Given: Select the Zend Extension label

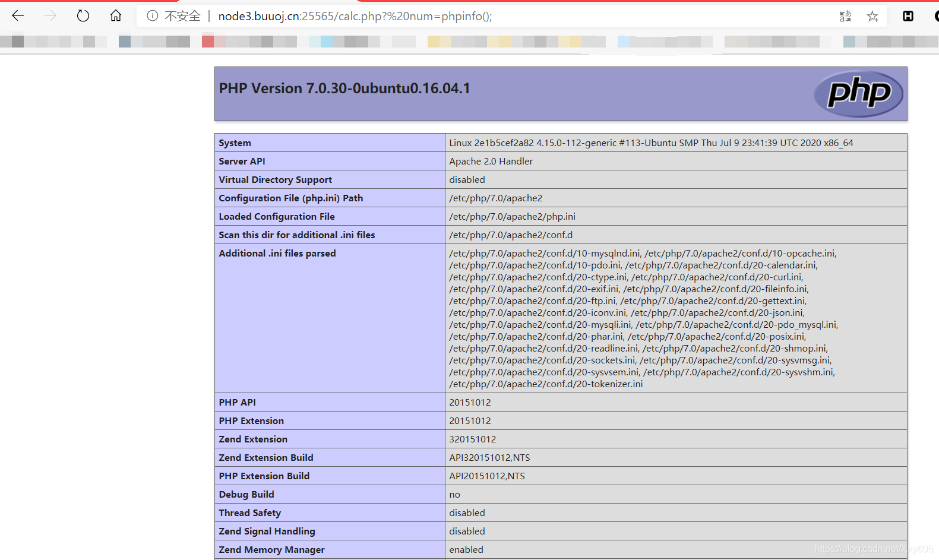Looking at the screenshot, I should point(253,439).
